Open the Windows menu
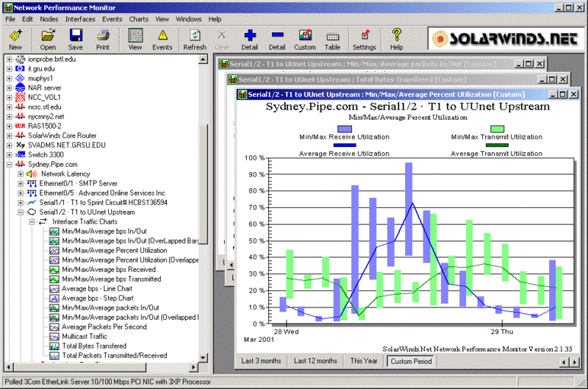This screenshot has height=389, width=588. (x=189, y=19)
